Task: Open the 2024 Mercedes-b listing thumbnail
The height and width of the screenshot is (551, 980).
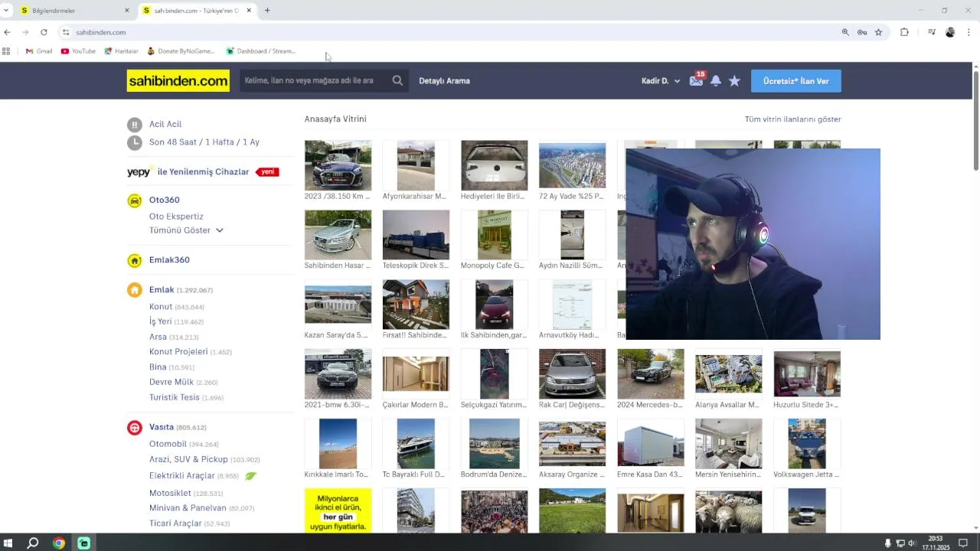Action: pyautogui.click(x=650, y=373)
